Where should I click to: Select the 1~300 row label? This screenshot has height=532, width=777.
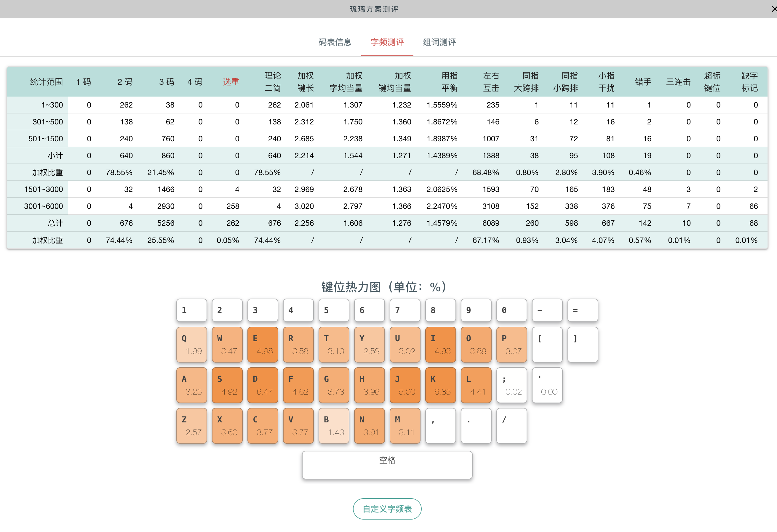[x=52, y=105]
